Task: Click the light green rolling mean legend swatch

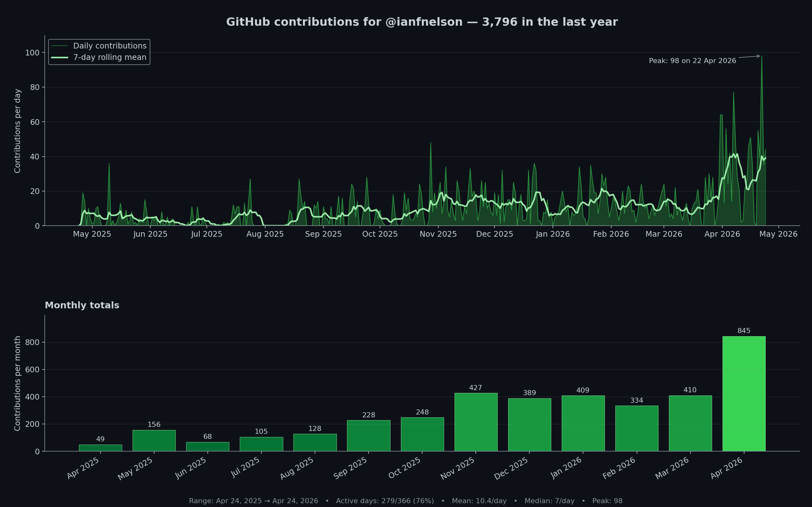Action: 59,57
